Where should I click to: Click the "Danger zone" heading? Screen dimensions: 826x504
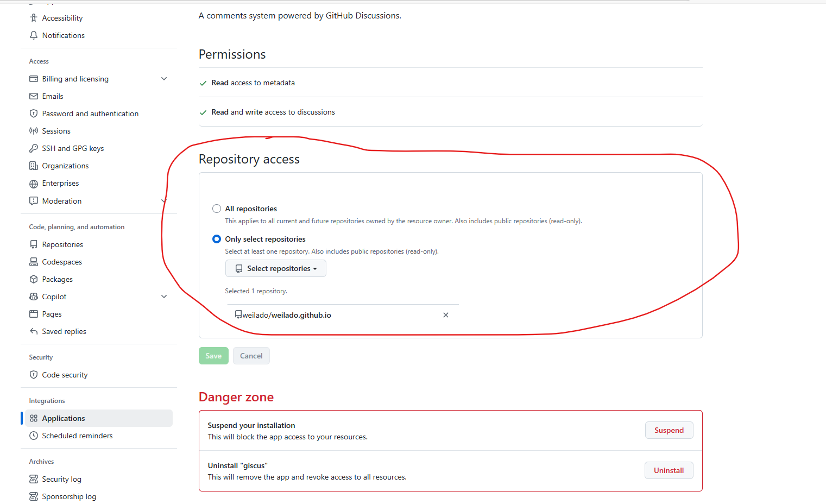click(x=236, y=397)
